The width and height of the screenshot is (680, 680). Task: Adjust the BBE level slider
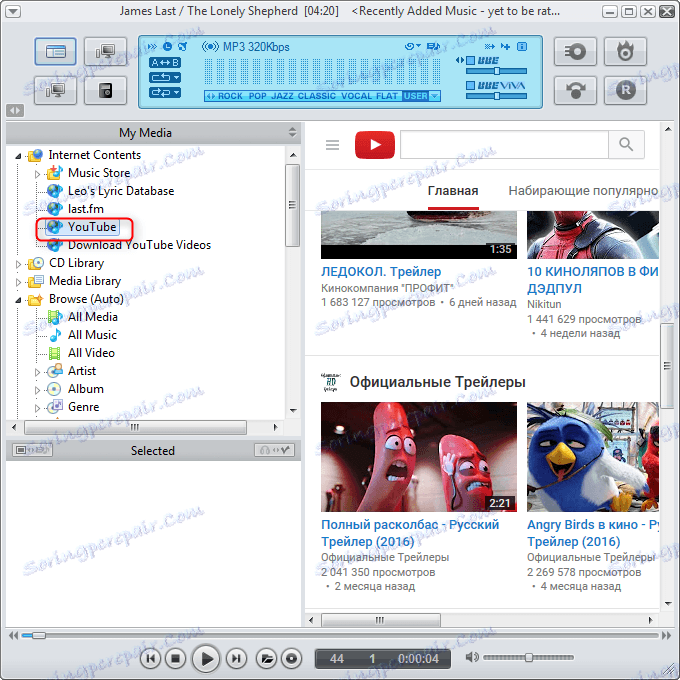click(x=497, y=71)
